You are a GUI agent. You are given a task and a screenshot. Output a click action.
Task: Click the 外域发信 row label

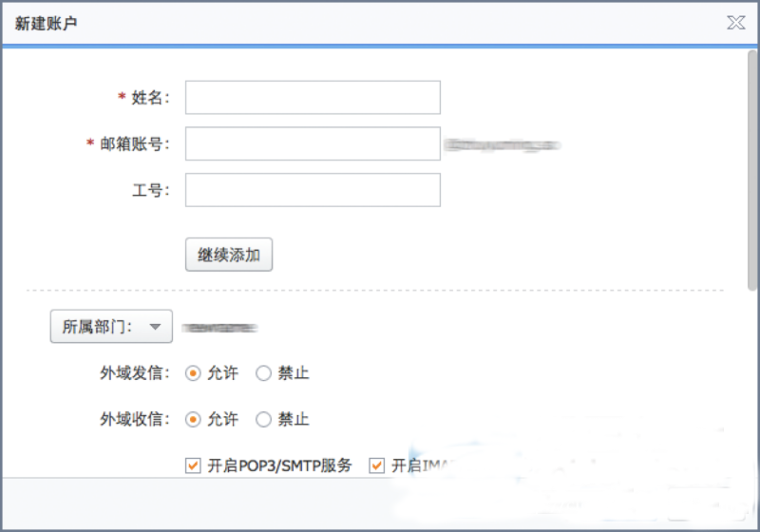135,373
